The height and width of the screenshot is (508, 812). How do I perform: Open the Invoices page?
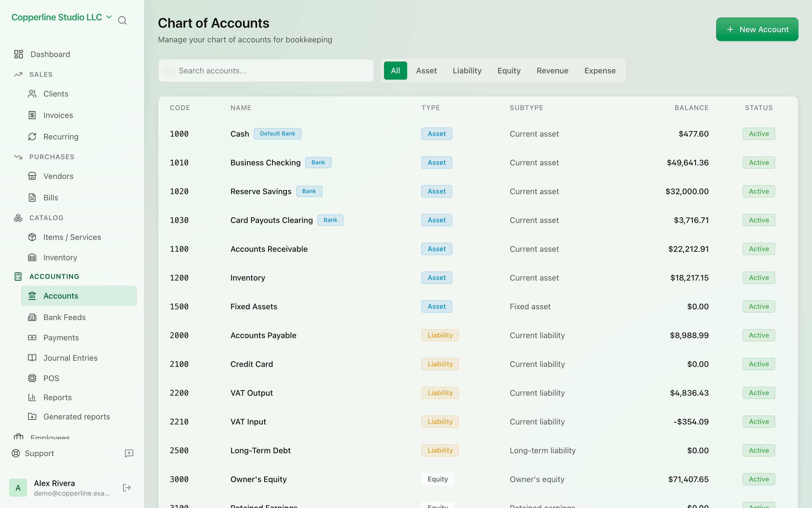[x=58, y=115]
